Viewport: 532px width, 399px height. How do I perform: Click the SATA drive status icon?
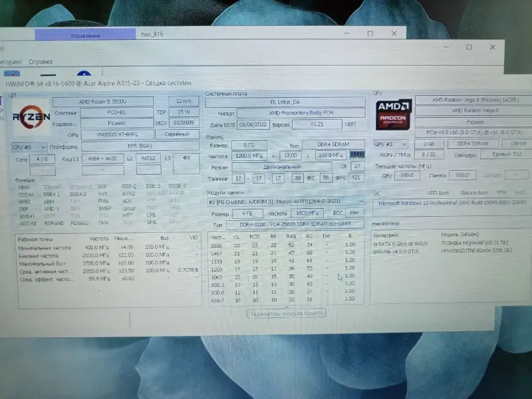tap(374, 244)
